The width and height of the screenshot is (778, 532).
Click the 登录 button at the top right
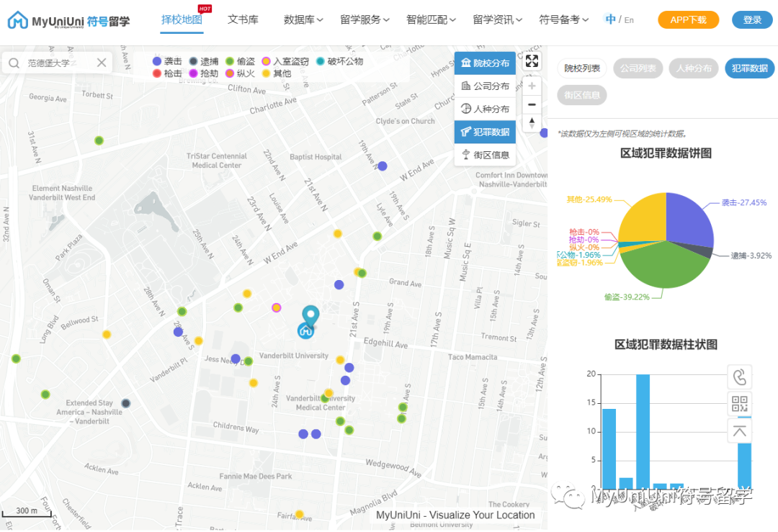click(751, 19)
